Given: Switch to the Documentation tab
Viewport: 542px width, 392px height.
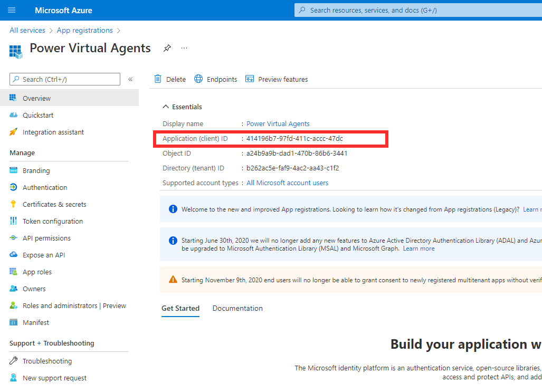Looking at the screenshot, I should [237, 308].
